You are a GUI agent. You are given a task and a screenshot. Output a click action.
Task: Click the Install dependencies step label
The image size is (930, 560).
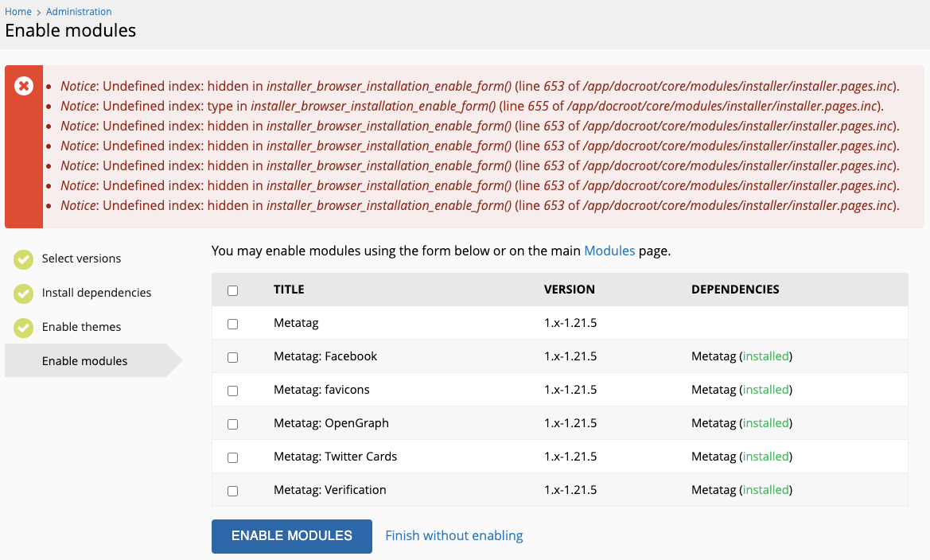[x=96, y=293]
